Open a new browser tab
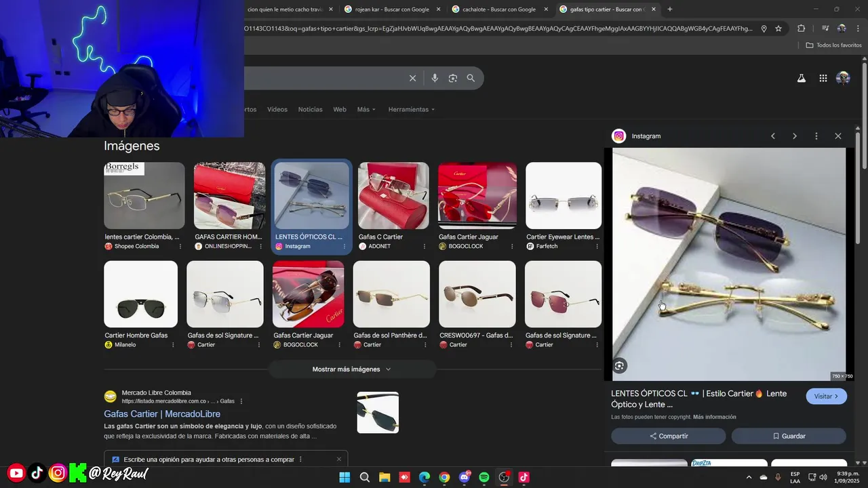The width and height of the screenshot is (868, 488). tap(670, 9)
